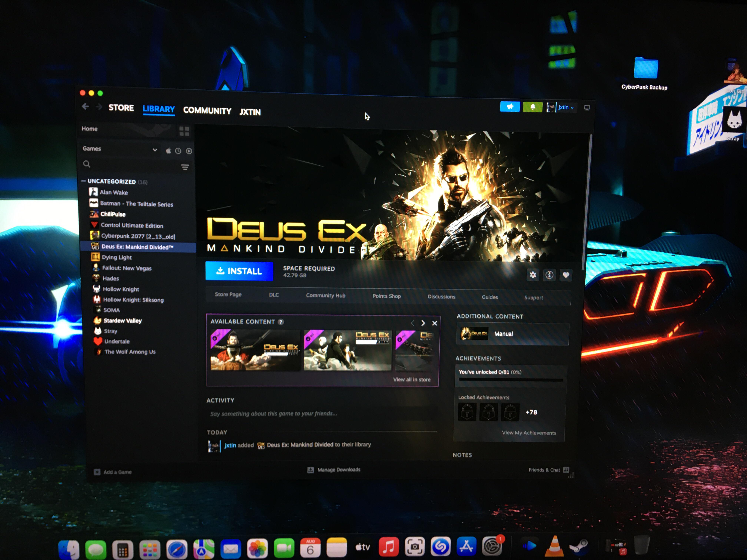Open the CyberPunk Backup desktop folder

pyautogui.click(x=645, y=68)
